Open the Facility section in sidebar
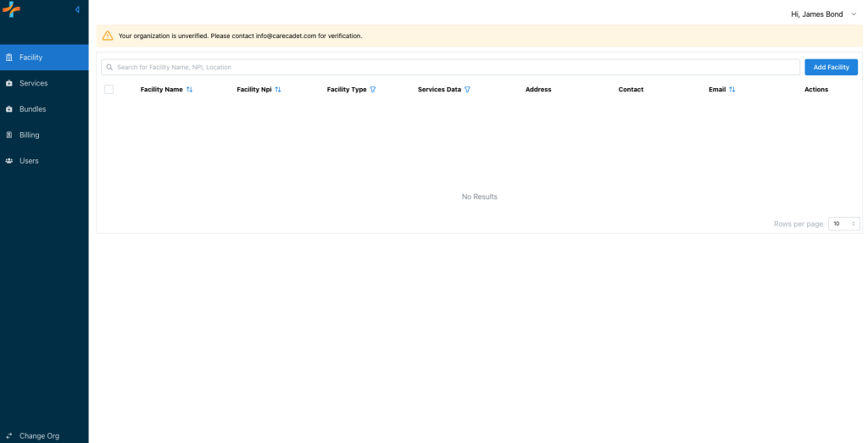The image size is (868, 443). (x=31, y=58)
